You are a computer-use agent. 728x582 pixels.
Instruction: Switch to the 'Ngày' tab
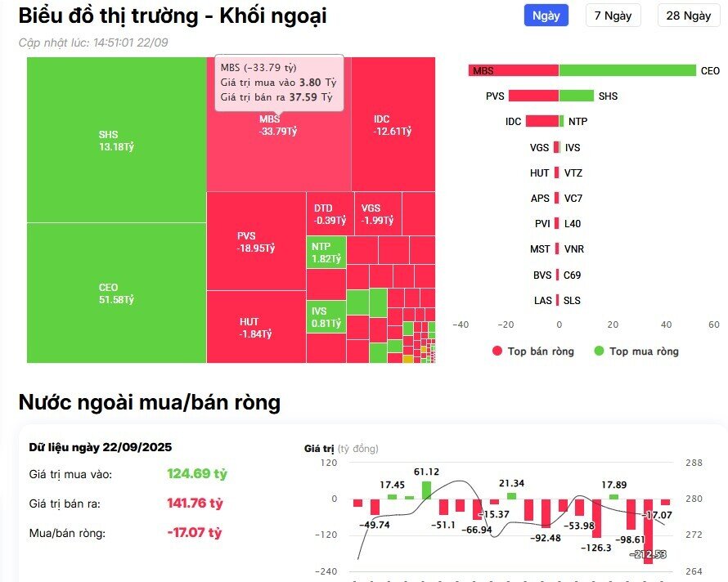545,16
